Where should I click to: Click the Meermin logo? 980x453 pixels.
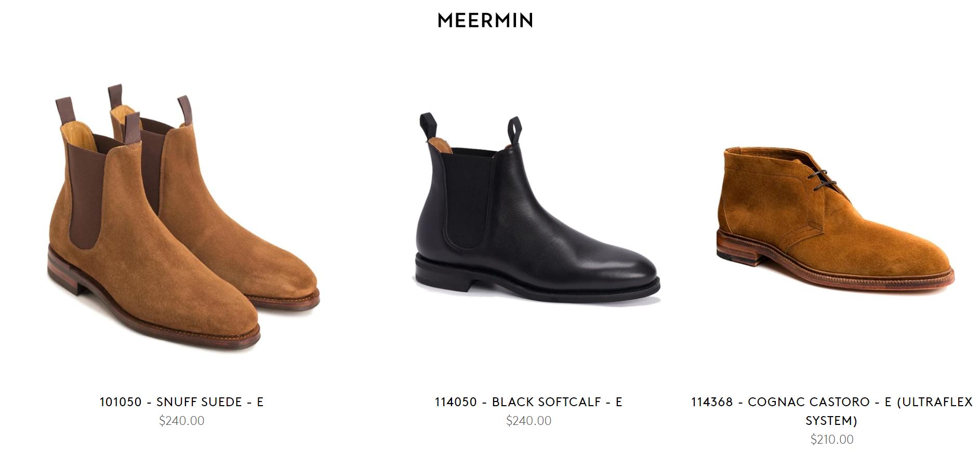(485, 21)
